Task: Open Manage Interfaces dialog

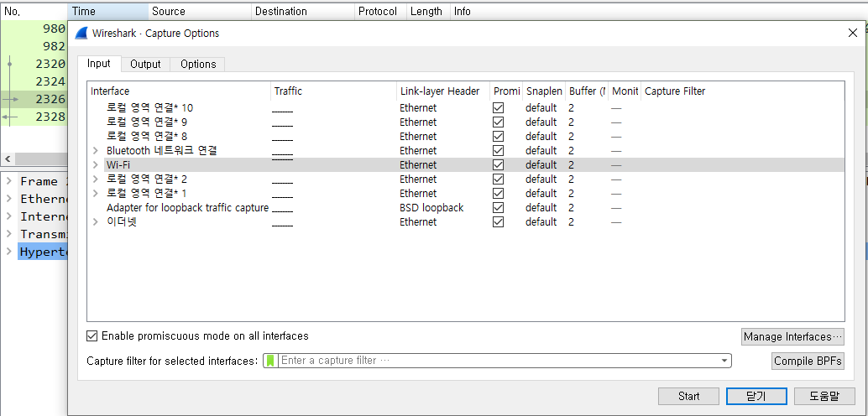Action: pyautogui.click(x=792, y=336)
